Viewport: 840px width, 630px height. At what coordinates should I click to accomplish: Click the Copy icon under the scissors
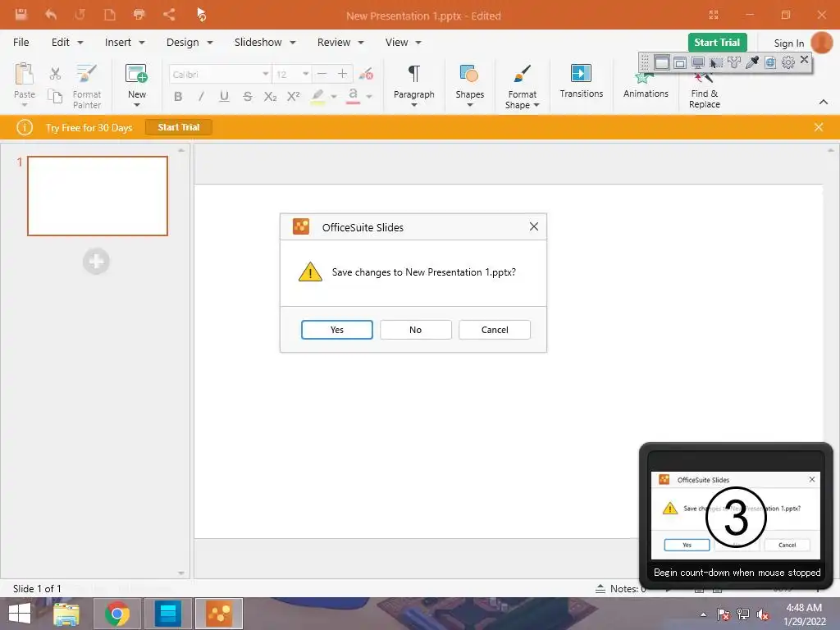(x=55, y=96)
